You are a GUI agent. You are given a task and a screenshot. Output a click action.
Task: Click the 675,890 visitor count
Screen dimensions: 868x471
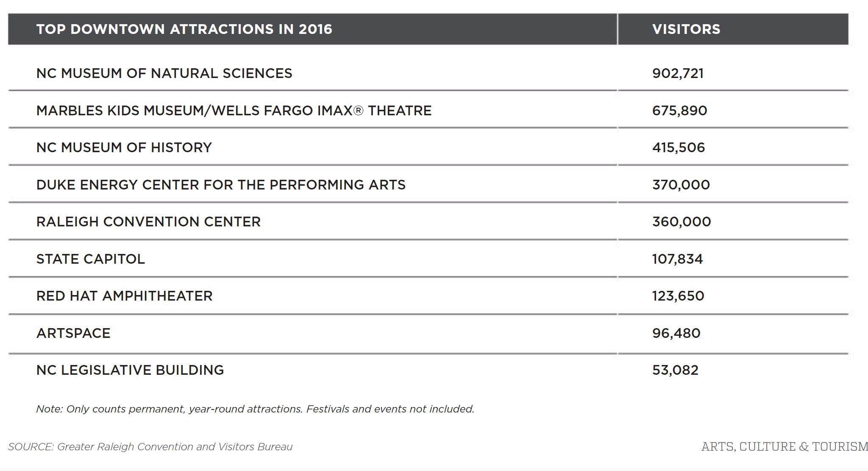point(679,111)
